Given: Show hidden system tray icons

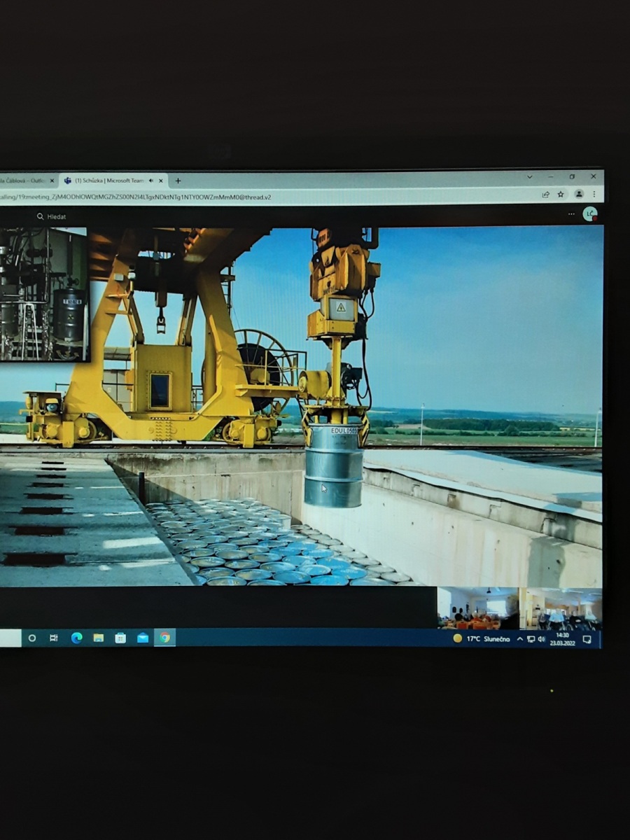Looking at the screenshot, I should coord(519,639).
